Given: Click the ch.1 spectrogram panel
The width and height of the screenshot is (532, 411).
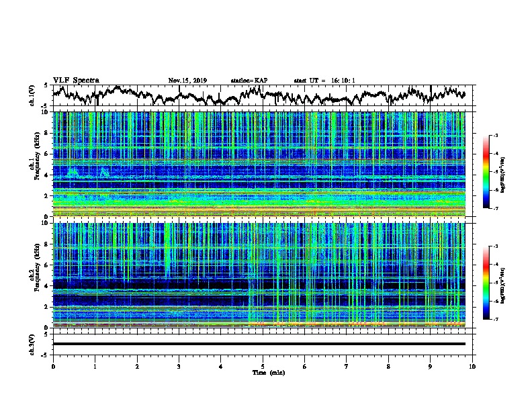Looking at the screenshot, I should 259,164.
